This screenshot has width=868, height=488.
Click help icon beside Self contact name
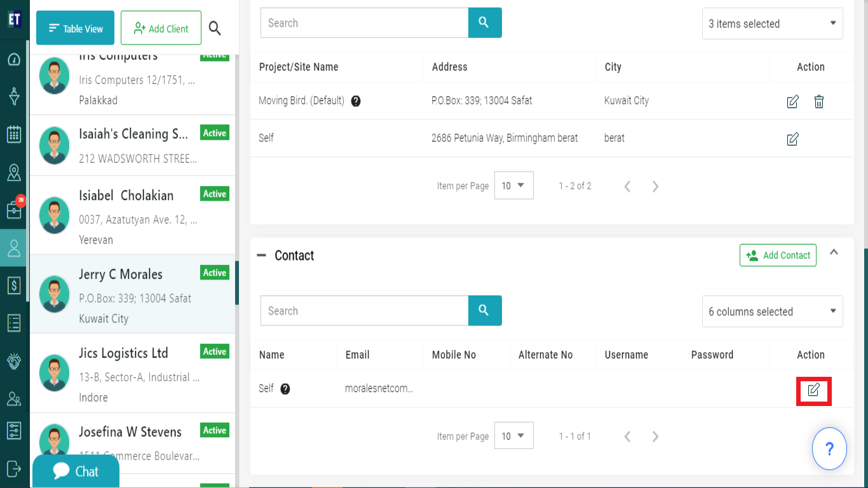click(x=285, y=389)
